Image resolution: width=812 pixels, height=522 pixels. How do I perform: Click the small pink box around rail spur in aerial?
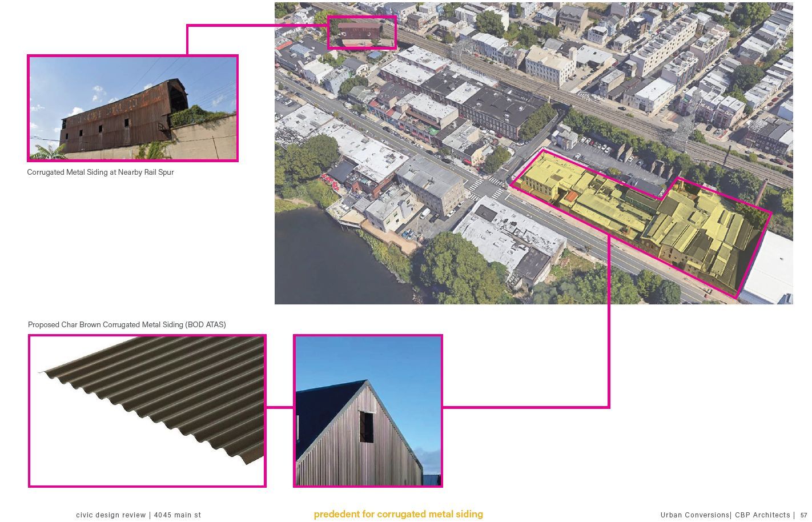tap(361, 33)
